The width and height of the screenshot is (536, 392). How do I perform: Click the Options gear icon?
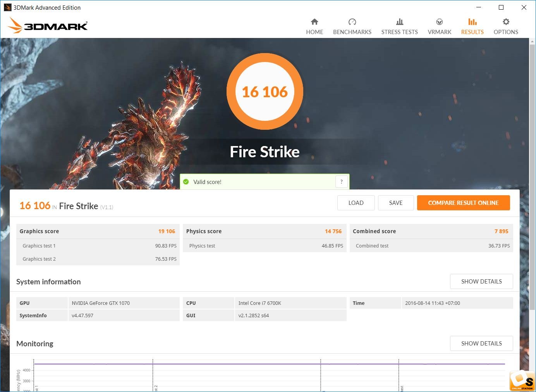pyautogui.click(x=506, y=22)
